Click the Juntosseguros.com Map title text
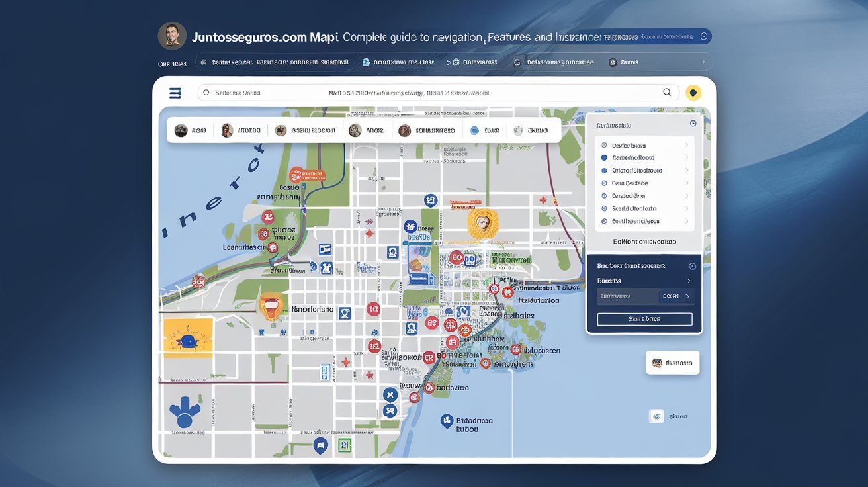The width and height of the screenshot is (868, 487). 264,38
